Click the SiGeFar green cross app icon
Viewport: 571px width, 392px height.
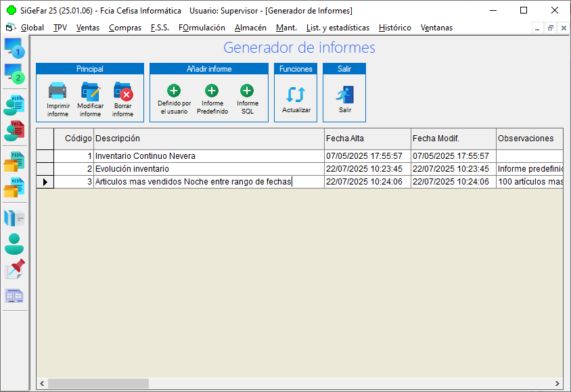[12, 11]
